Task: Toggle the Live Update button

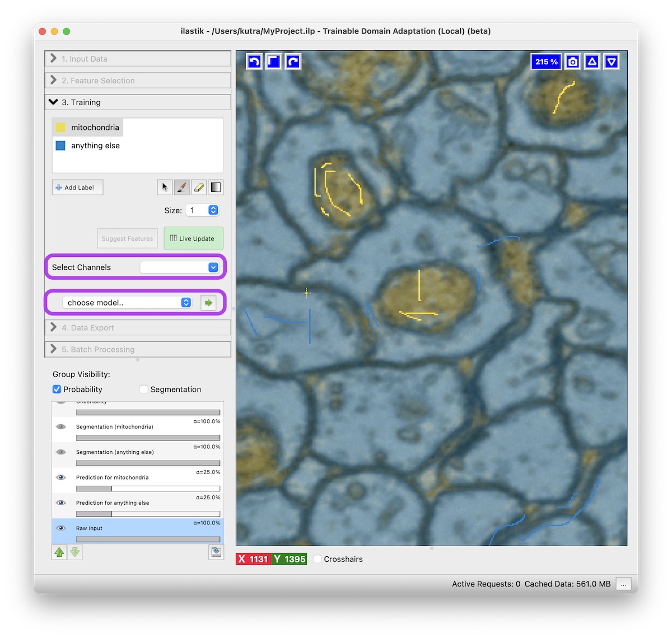Action: click(x=193, y=238)
